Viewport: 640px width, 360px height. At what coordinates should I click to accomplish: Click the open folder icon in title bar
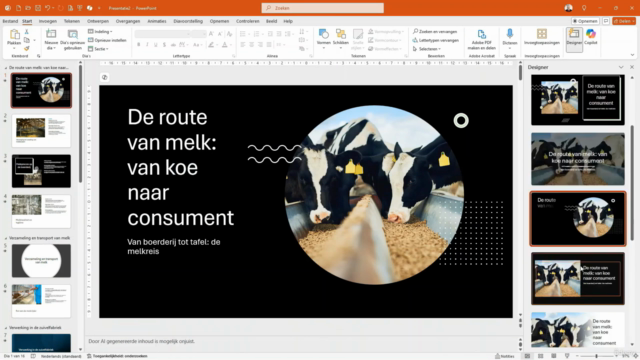28,8
